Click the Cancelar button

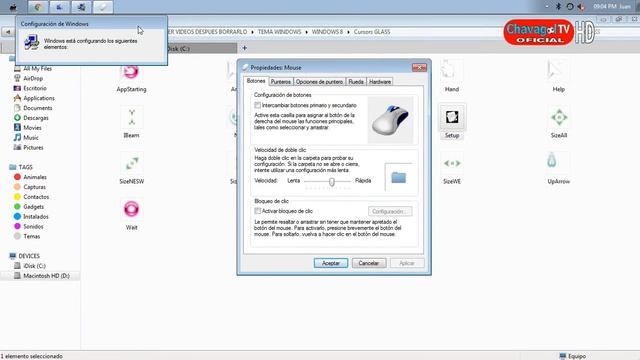(x=369, y=263)
